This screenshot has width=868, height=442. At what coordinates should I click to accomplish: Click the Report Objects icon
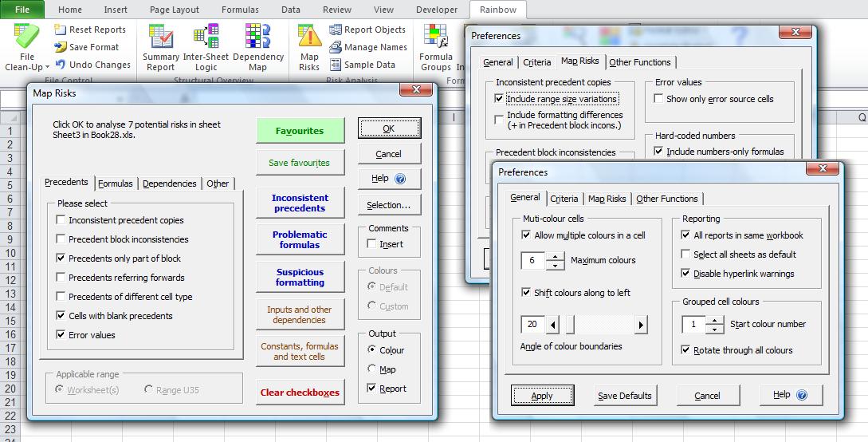point(335,30)
